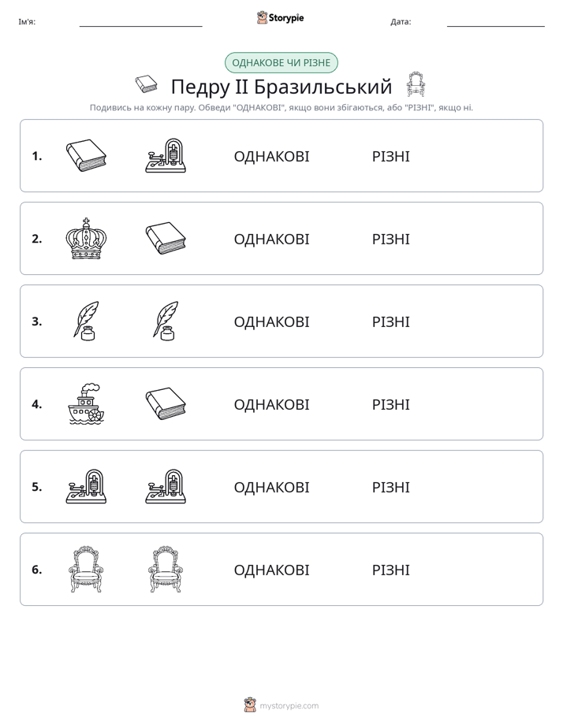
Task: Click the Ім'я name line field
Action: pyautogui.click(x=140, y=22)
